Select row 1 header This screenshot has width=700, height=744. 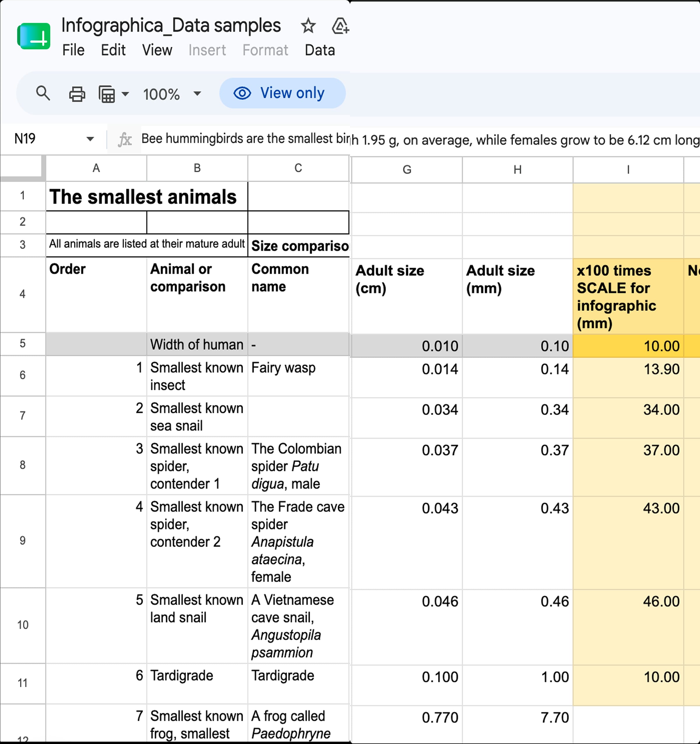[x=23, y=196]
